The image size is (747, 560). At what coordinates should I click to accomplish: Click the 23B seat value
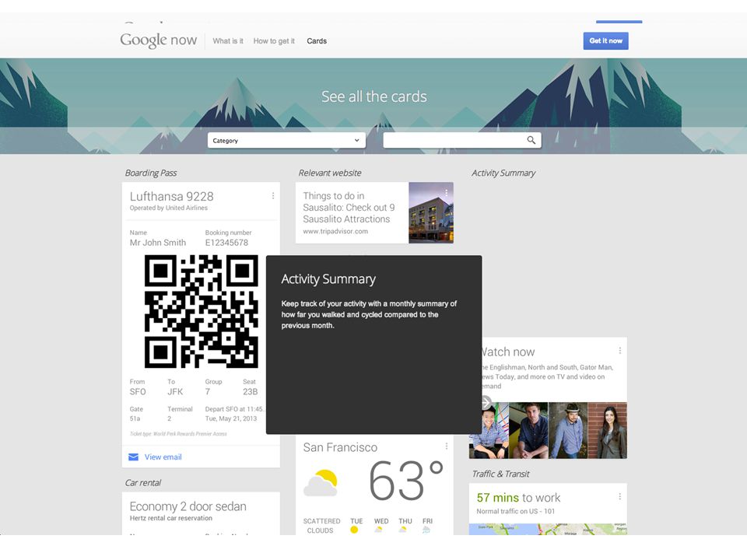click(250, 392)
